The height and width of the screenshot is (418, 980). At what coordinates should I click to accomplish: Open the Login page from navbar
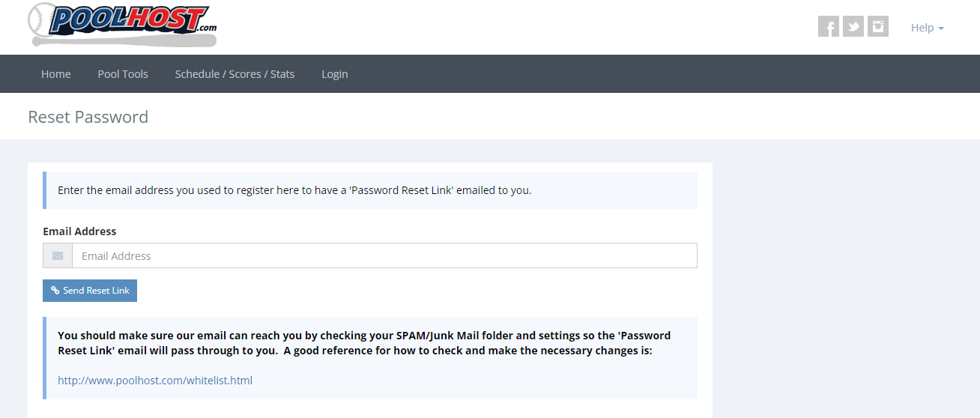335,74
